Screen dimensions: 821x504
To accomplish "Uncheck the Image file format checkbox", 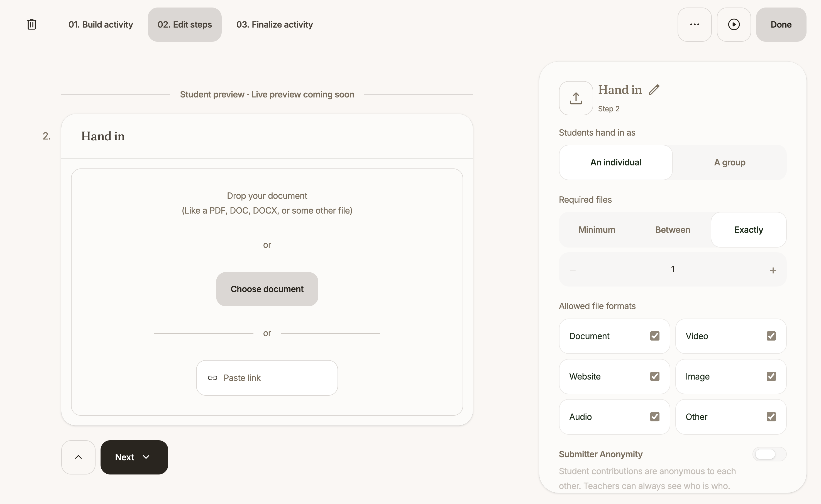I will click(x=771, y=376).
